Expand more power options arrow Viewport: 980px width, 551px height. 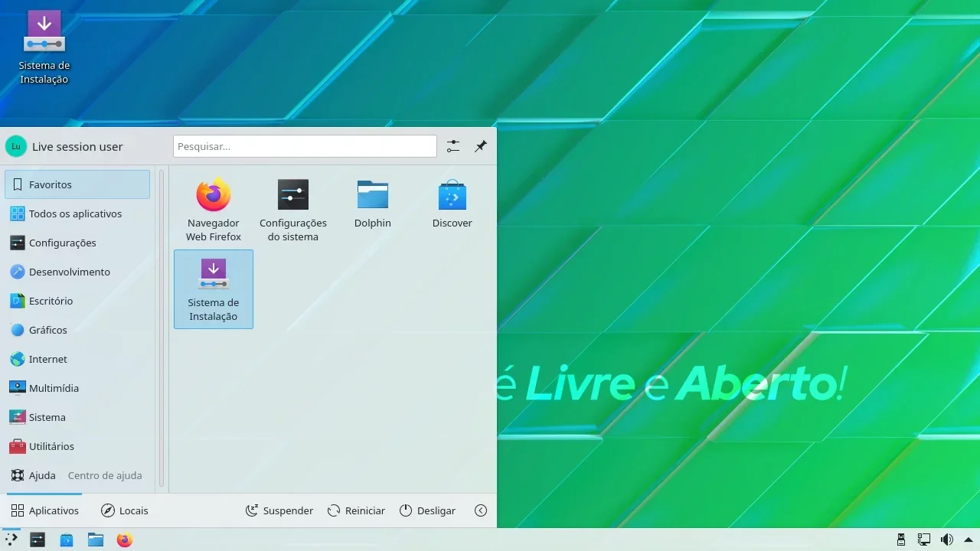click(481, 510)
